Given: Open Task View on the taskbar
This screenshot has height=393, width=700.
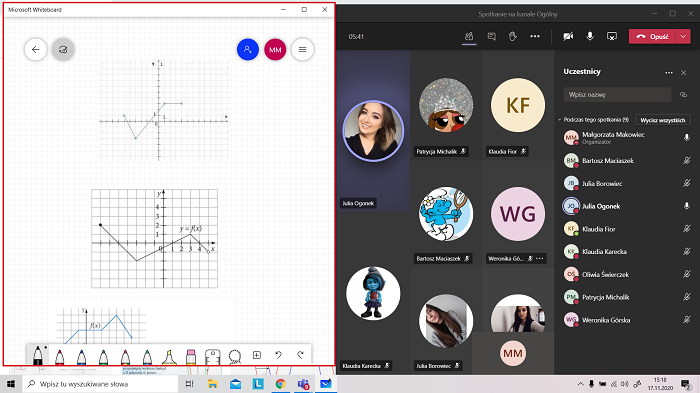Looking at the screenshot, I should 190,384.
